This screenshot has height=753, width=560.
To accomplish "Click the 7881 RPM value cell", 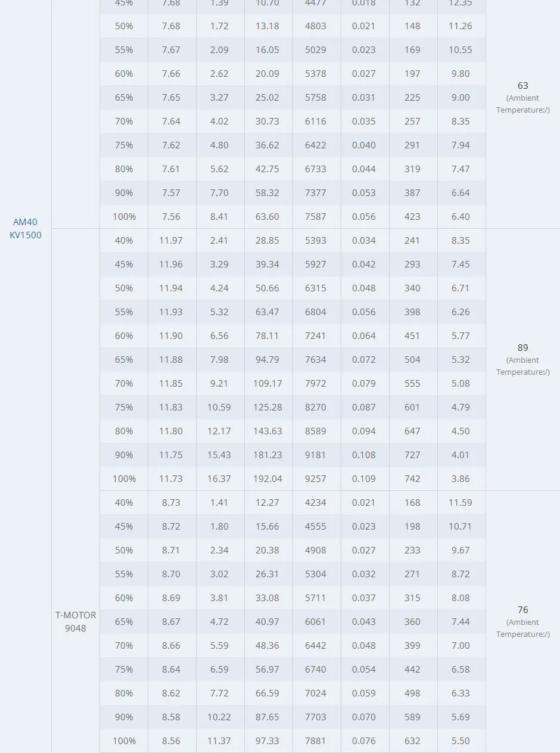I will pyautogui.click(x=316, y=741).
